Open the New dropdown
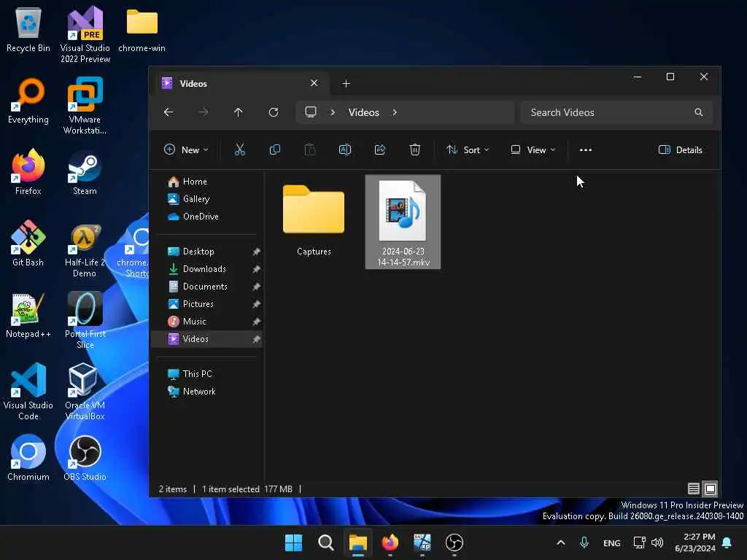 click(x=186, y=150)
